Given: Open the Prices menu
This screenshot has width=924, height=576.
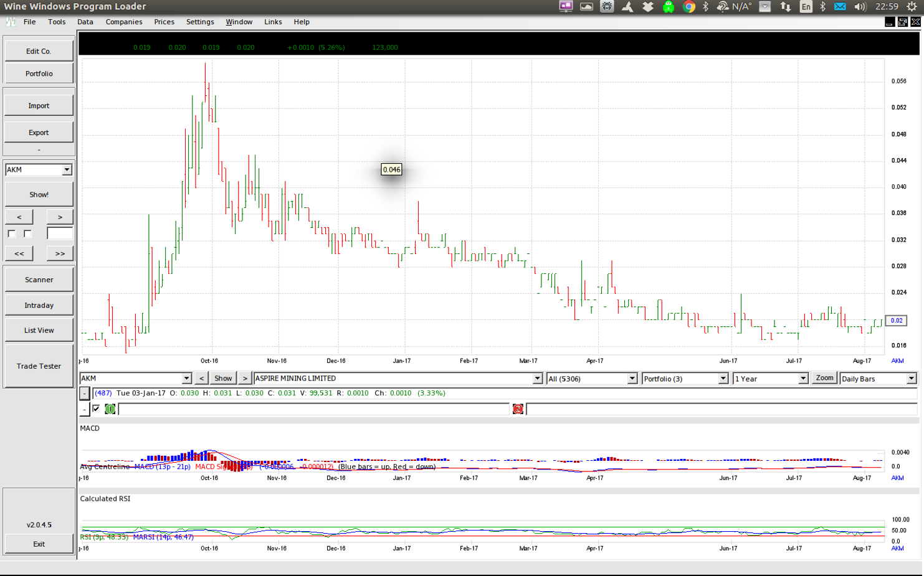Looking at the screenshot, I should [164, 22].
